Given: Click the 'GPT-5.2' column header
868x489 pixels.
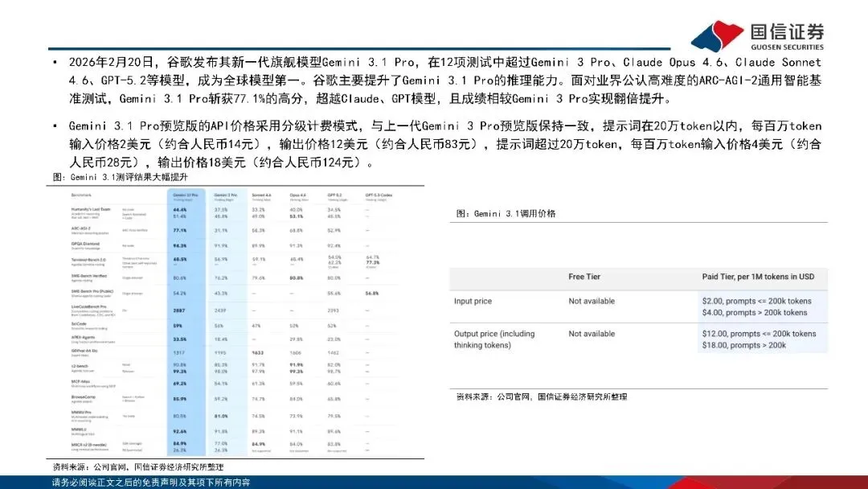Looking at the screenshot, I should [335, 196].
